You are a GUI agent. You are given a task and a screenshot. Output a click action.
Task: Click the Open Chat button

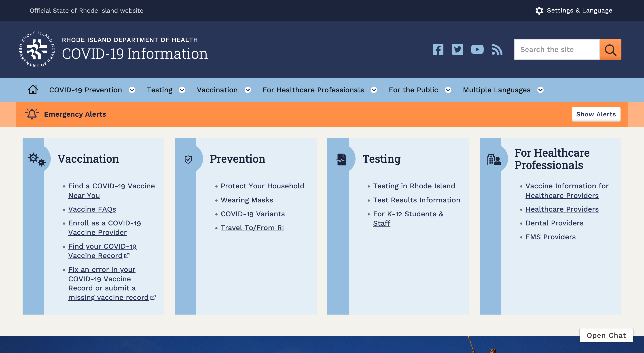coord(606,335)
